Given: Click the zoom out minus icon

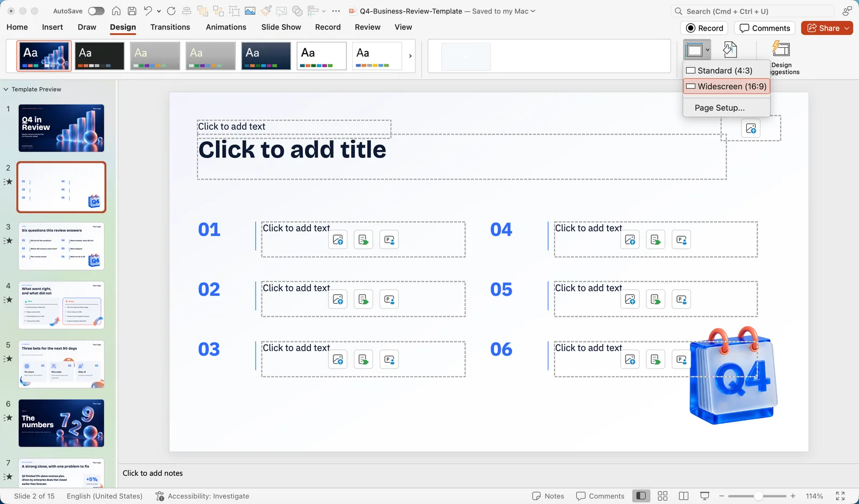Looking at the screenshot, I should click(722, 496).
